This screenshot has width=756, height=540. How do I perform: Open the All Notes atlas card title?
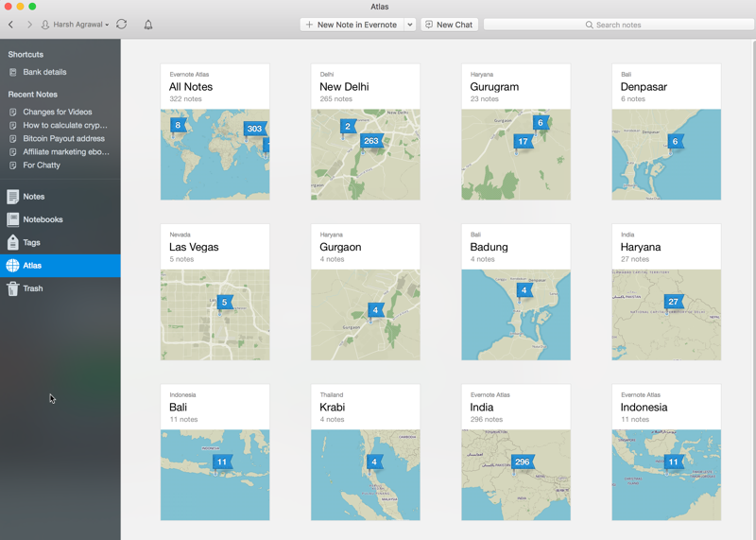pos(191,87)
